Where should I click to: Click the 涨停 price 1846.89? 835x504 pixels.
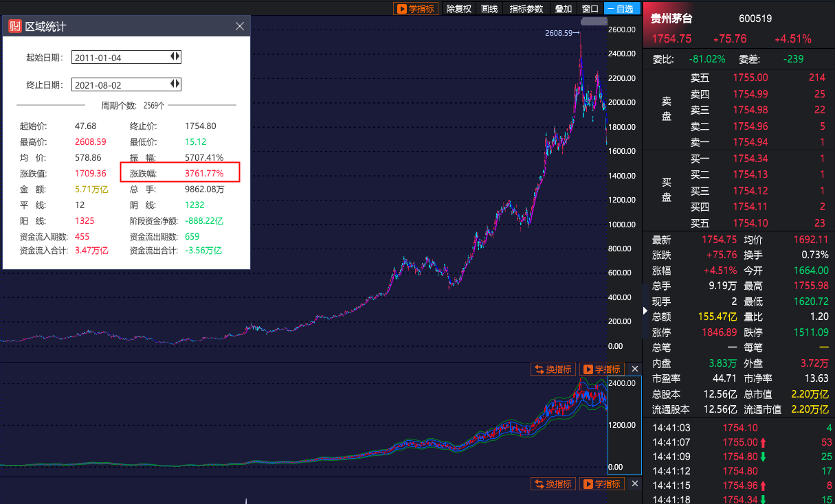click(718, 332)
